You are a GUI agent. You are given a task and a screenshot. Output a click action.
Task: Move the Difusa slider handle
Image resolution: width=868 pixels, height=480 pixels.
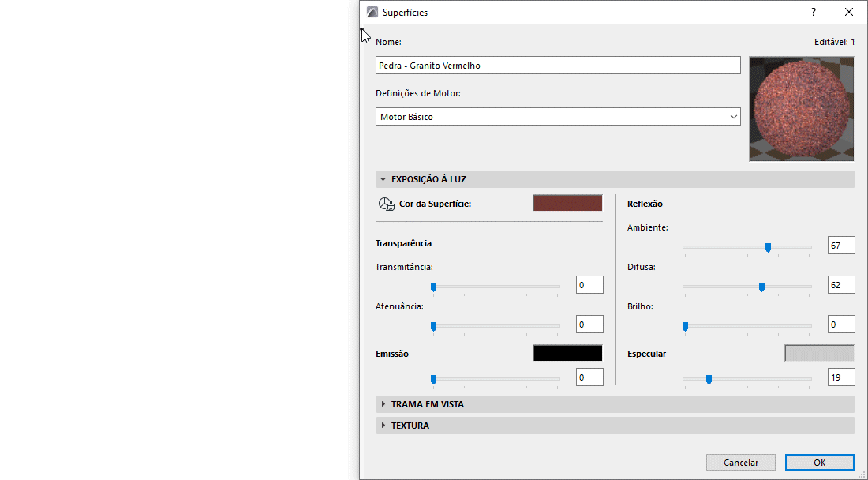(x=761, y=287)
